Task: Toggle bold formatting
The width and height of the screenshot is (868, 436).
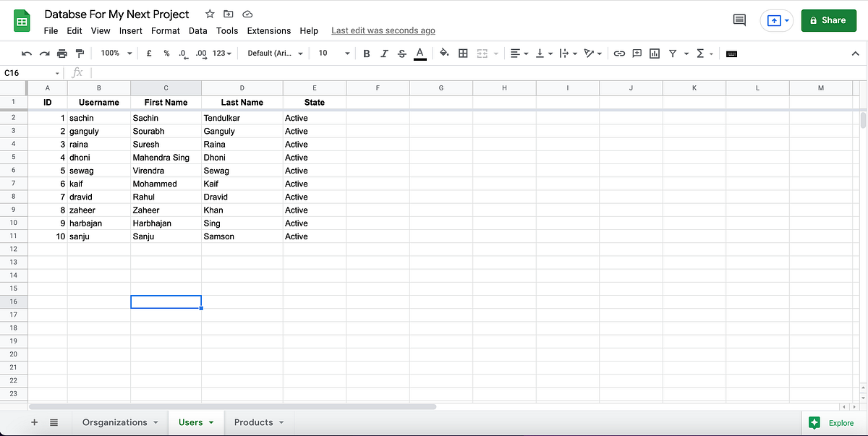Action: click(x=366, y=53)
